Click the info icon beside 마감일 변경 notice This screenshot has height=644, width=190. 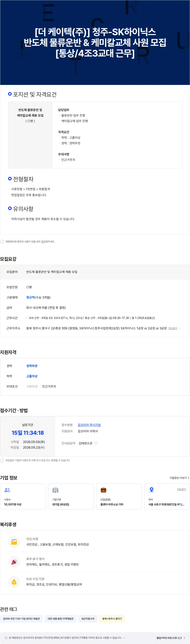point(2,460)
